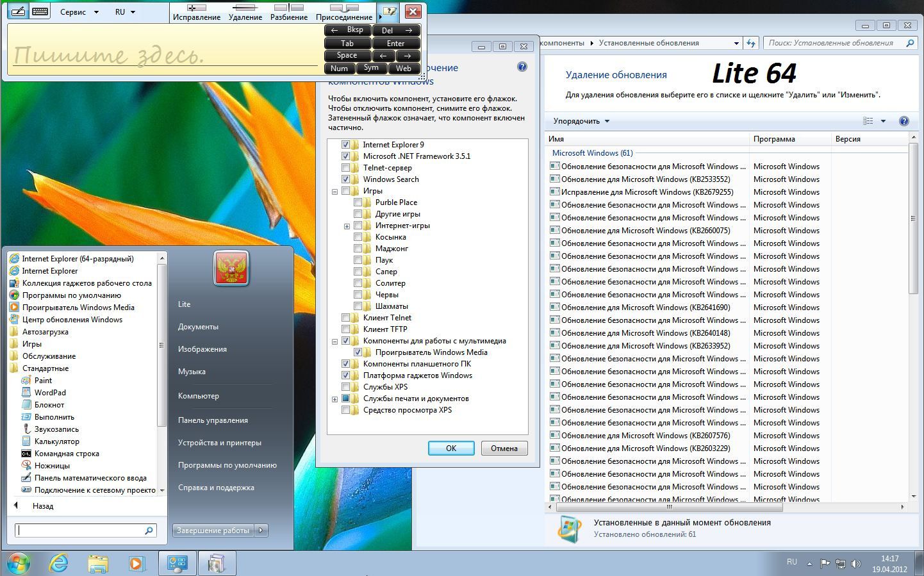Check the Purble Place game checkbox

coord(358,202)
